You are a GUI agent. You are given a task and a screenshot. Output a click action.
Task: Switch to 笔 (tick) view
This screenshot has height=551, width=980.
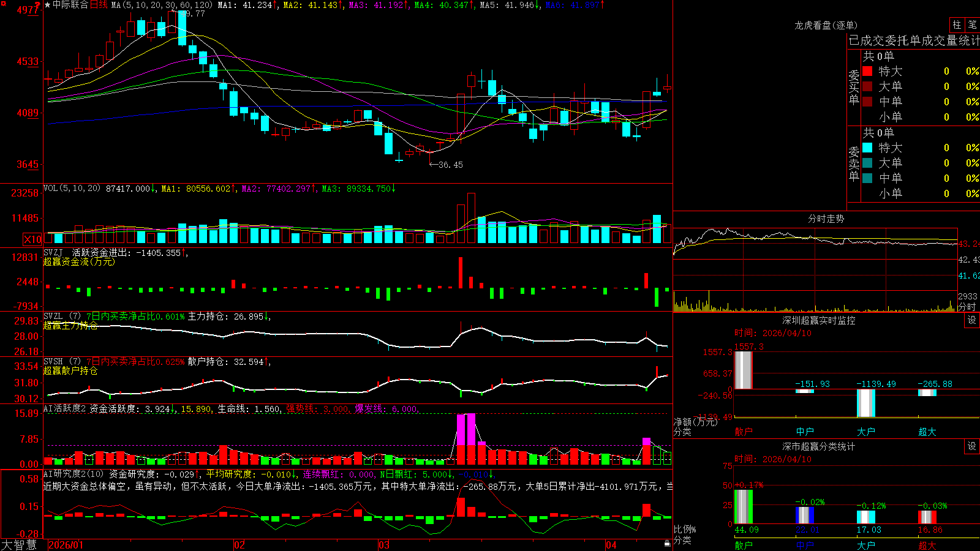click(x=973, y=24)
